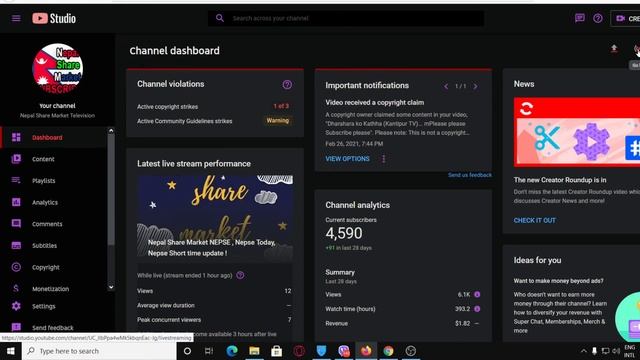Screen dimensions: 640x360
Task: Click VIEW OPTIONS for copyright claim
Action: 347,159
